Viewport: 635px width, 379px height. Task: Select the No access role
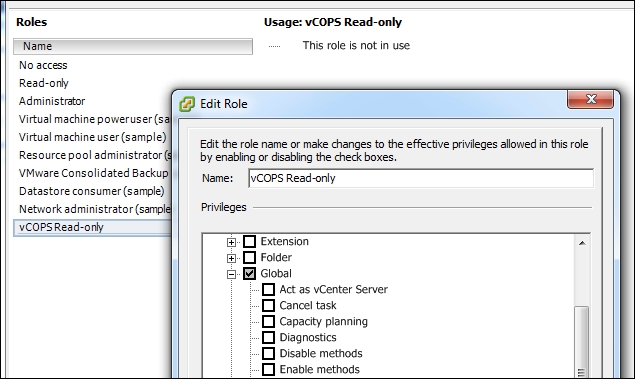43,65
